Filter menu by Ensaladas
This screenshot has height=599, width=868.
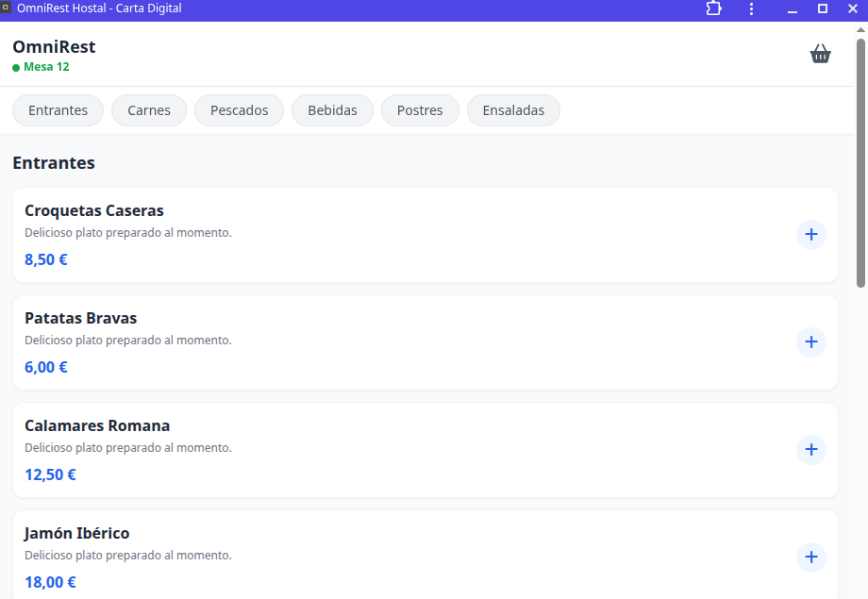click(513, 110)
